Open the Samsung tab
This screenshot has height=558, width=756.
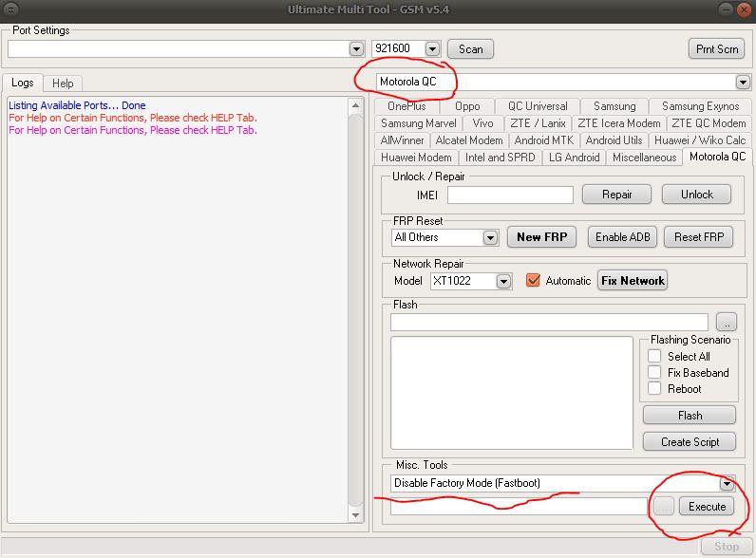coord(614,106)
